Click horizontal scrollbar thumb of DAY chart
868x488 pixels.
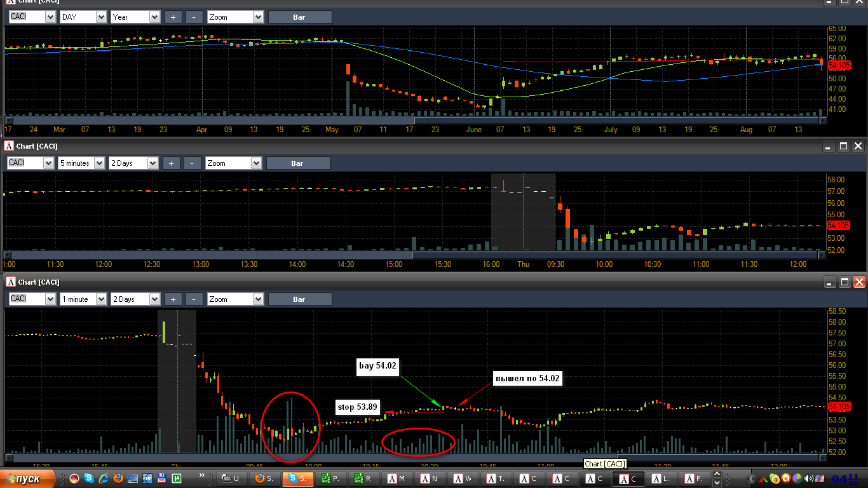pos(617,119)
